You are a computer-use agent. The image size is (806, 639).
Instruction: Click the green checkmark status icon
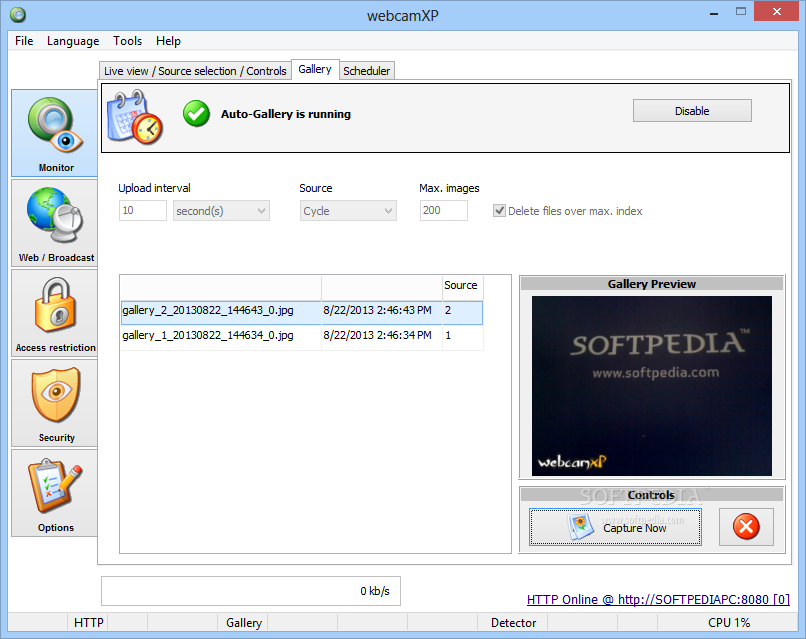(x=196, y=114)
